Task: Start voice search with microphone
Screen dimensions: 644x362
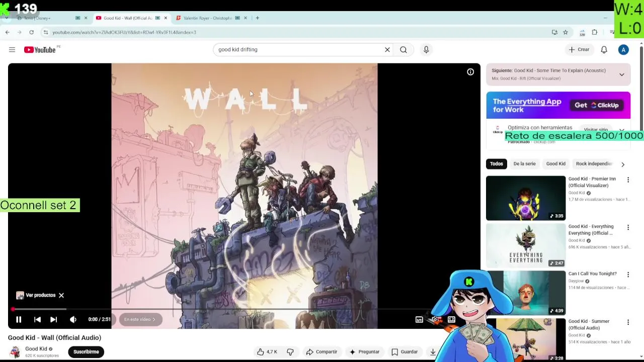Action: click(x=426, y=50)
